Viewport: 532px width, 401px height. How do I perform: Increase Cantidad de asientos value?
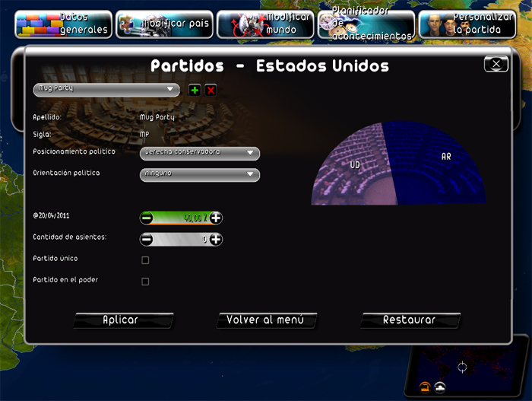click(x=216, y=239)
